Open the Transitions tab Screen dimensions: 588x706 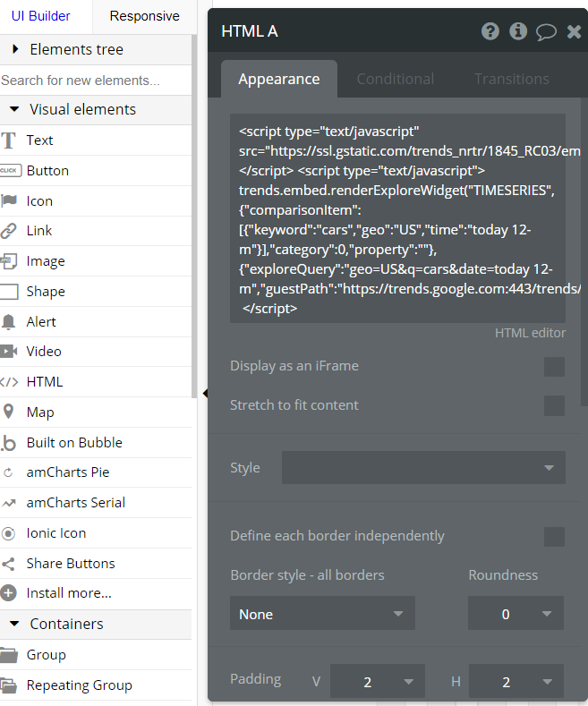[511, 80]
